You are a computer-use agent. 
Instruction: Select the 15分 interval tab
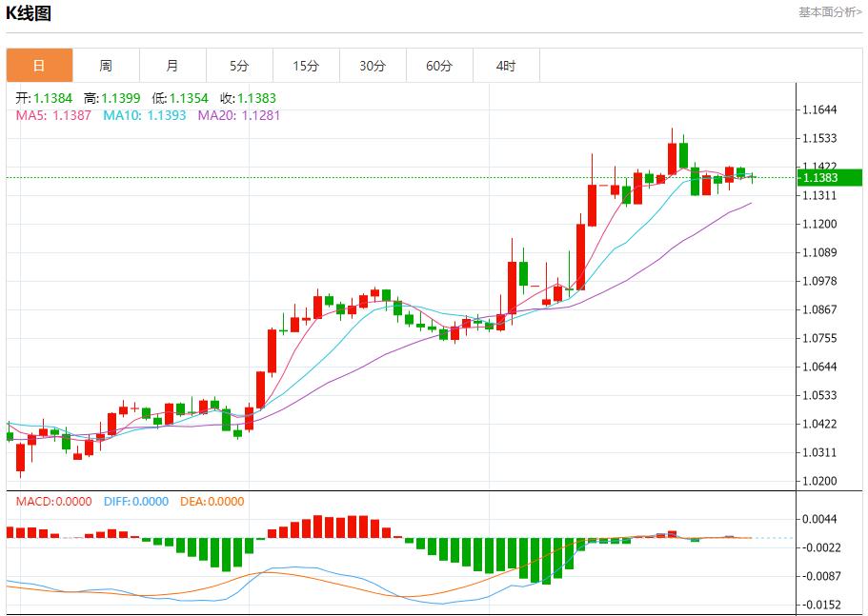tap(306, 66)
